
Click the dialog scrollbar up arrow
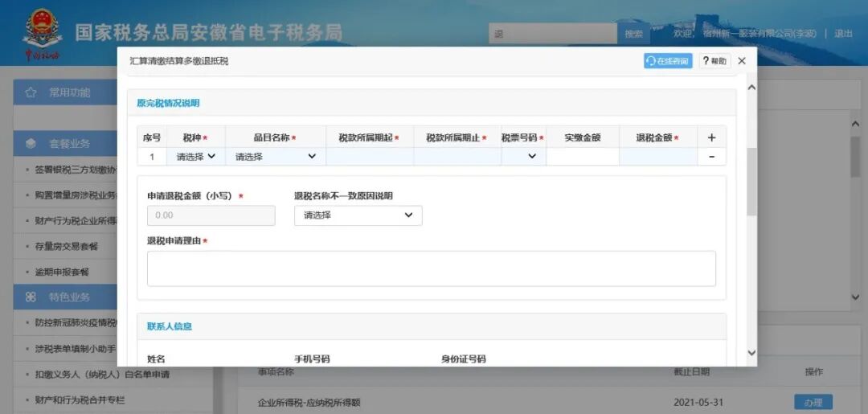751,88
